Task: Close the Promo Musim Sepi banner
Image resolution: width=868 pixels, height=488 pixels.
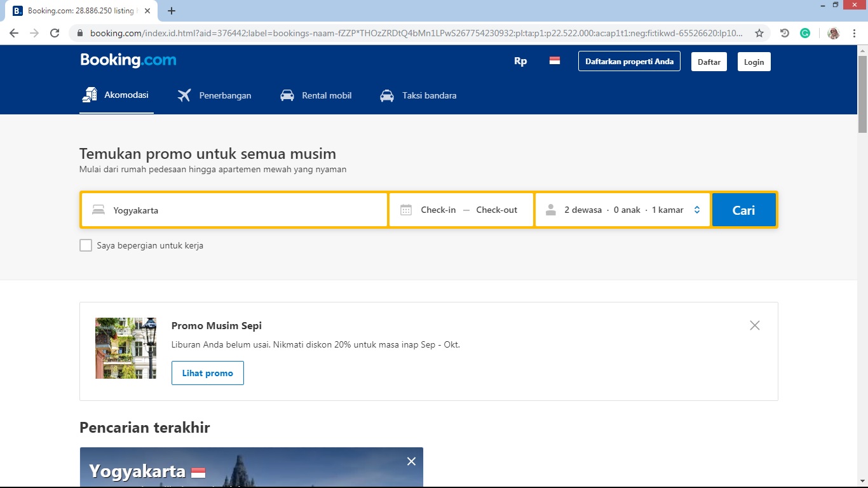Action: coord(754,325)
